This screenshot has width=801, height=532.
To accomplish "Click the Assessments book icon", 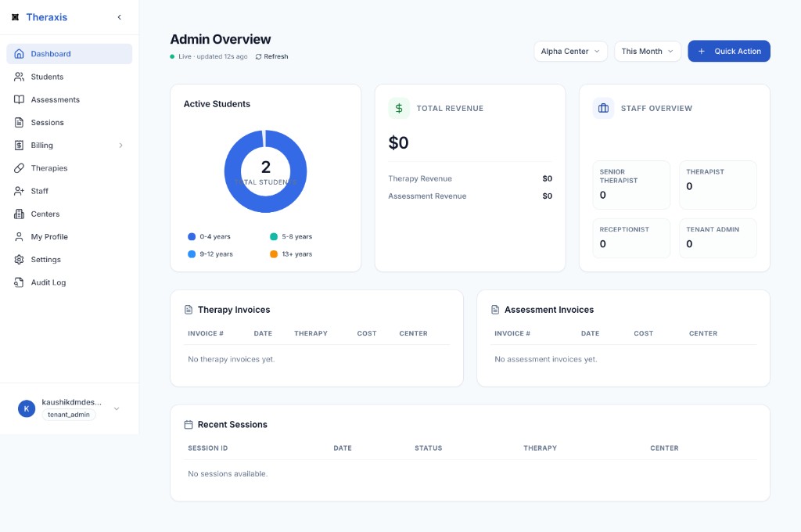I will point(19,99).
